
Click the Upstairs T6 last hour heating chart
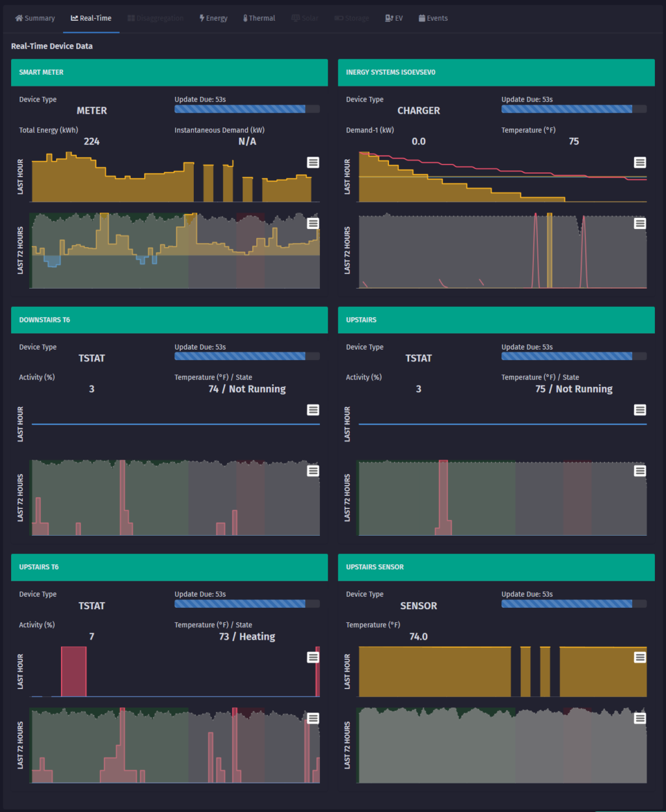click(176, 672)
